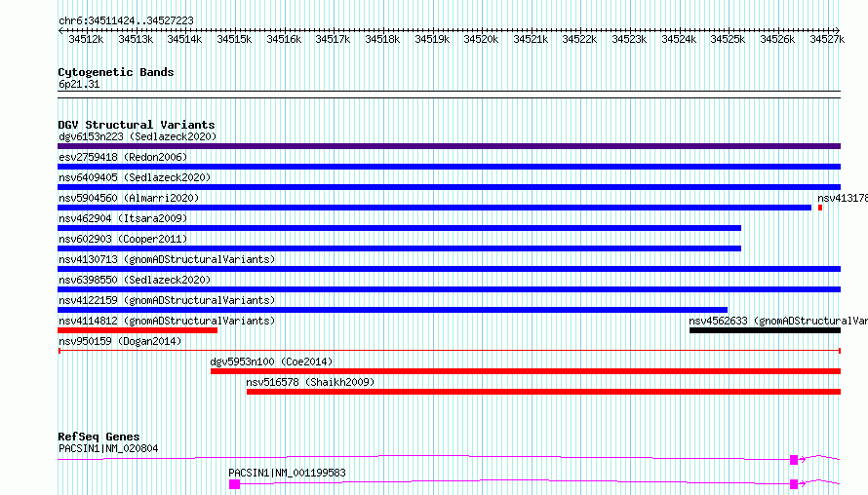This screenshot has height=495, width=868.
Task: Click the 34516k ruler position
Action: point(284,39)
